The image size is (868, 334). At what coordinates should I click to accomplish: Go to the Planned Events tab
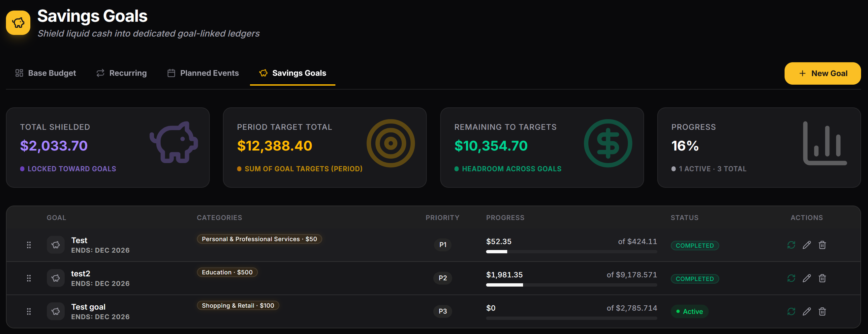(x=203, y=73)
